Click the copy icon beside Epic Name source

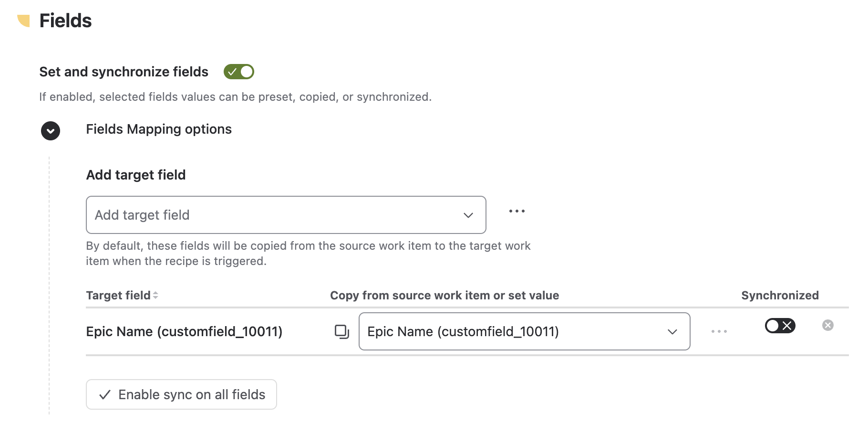[342, 331]
